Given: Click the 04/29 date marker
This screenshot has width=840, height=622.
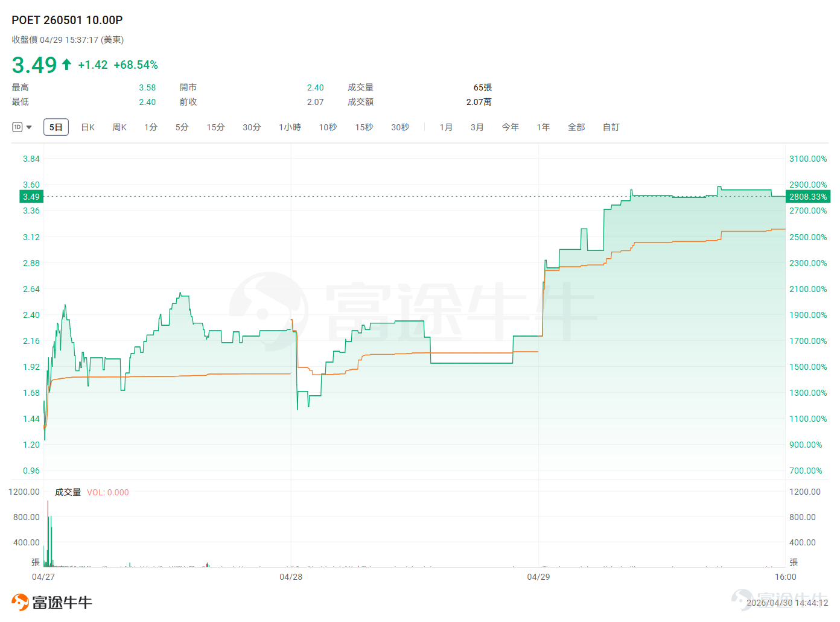Looking at the screenshot, I should 538,577.
